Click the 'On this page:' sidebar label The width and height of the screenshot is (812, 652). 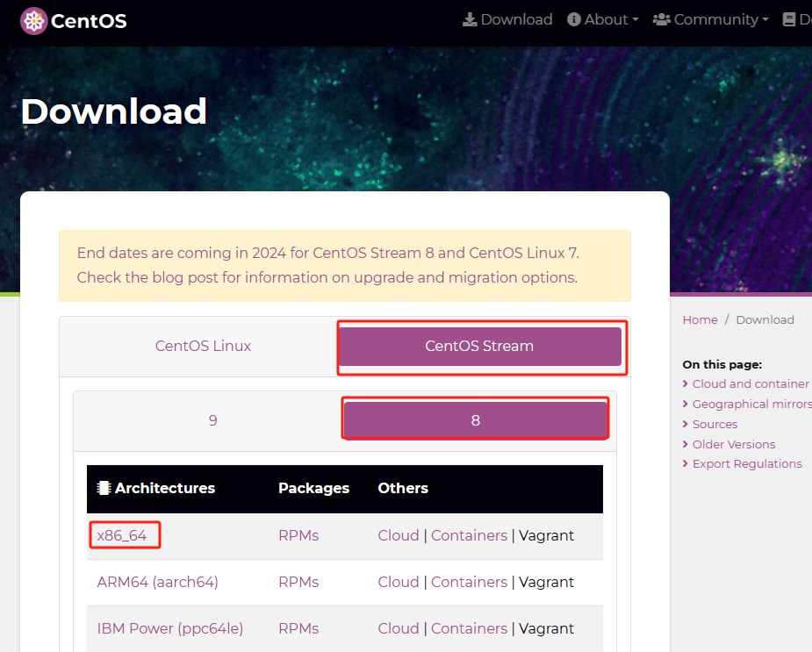coord(722,364)
